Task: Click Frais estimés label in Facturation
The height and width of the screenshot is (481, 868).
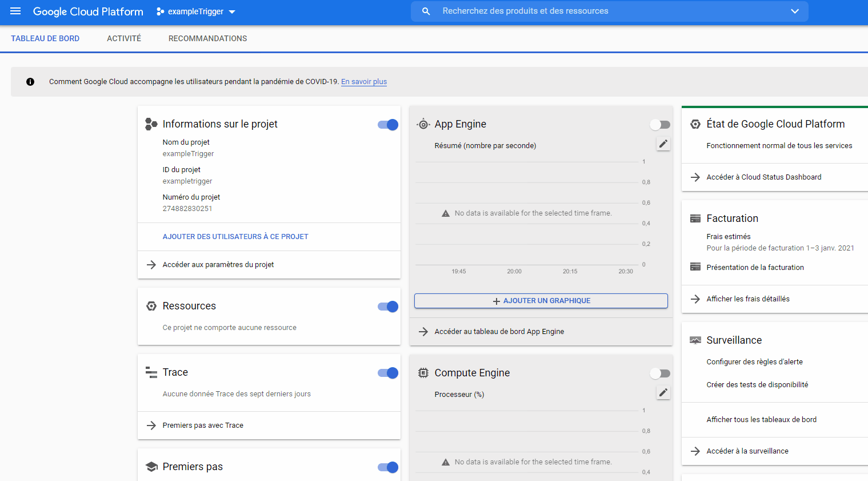Action: coord(729,237)
